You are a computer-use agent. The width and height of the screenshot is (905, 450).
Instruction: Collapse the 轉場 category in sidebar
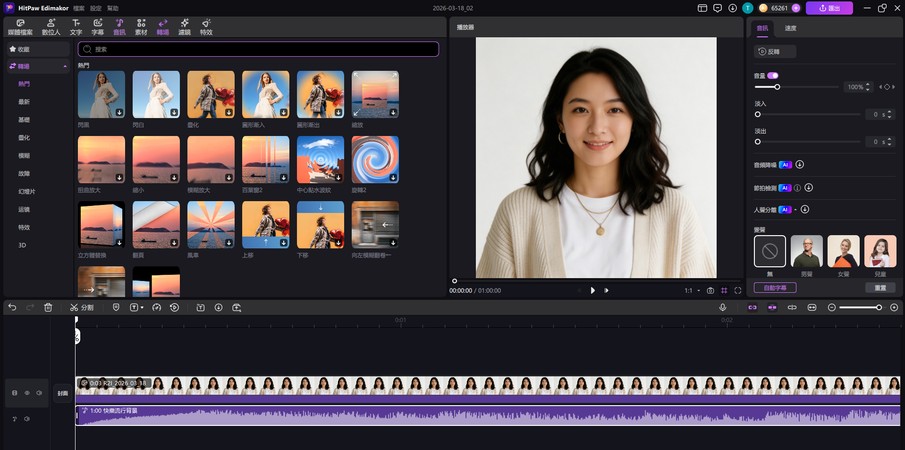click(x=65, y=66)
